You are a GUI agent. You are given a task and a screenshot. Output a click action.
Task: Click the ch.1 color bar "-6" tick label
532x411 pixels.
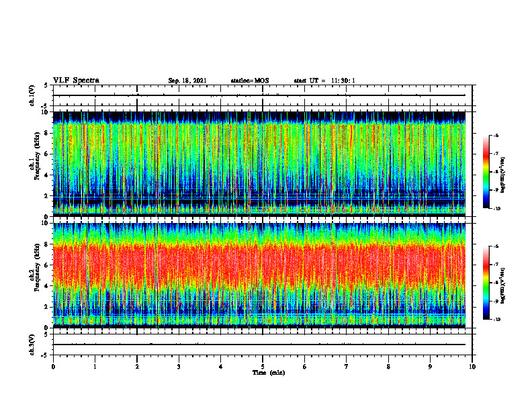coord(496,135)
